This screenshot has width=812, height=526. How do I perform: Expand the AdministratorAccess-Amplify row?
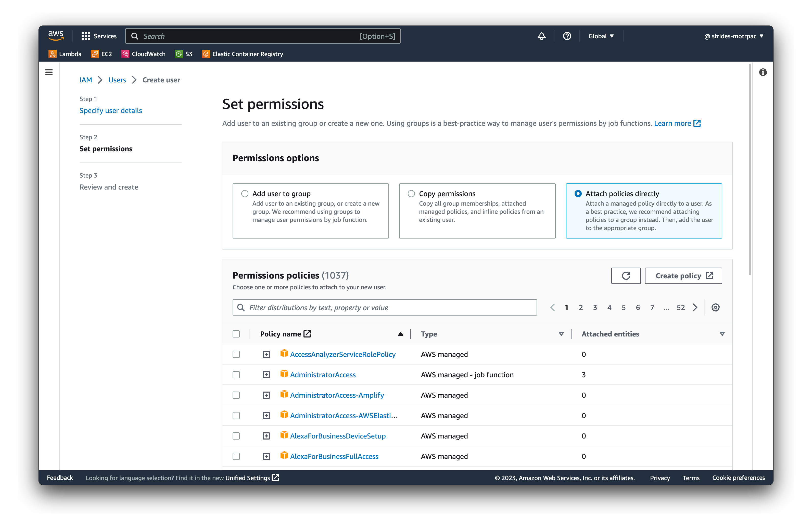coord(266,395)
